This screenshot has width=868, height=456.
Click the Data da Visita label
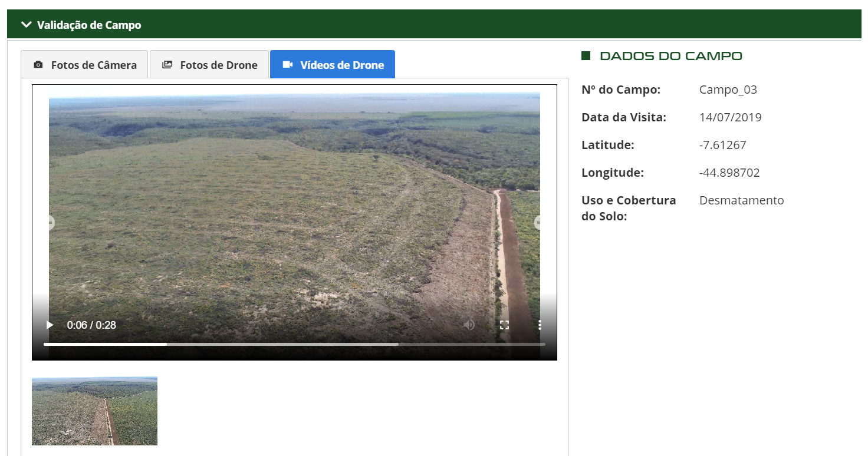point(624,117)
